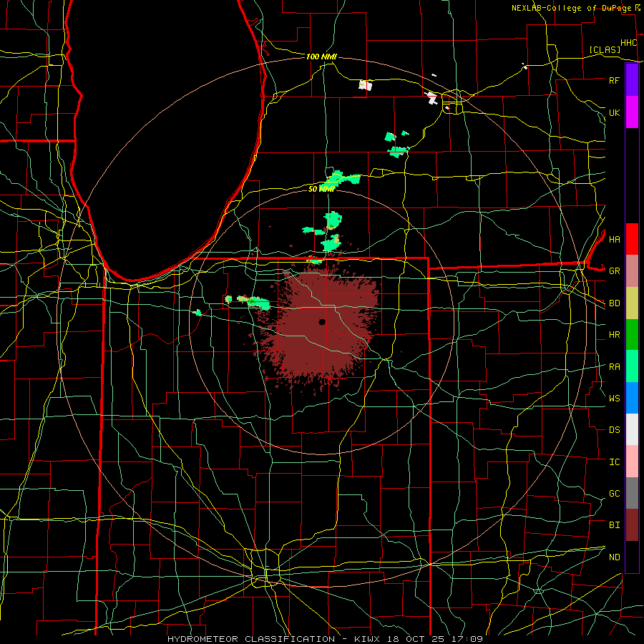The width and height of the screenshot is (644, 644).
Task: Click the '18 OCT 25 17:09' timestamp
Action: 434,639
